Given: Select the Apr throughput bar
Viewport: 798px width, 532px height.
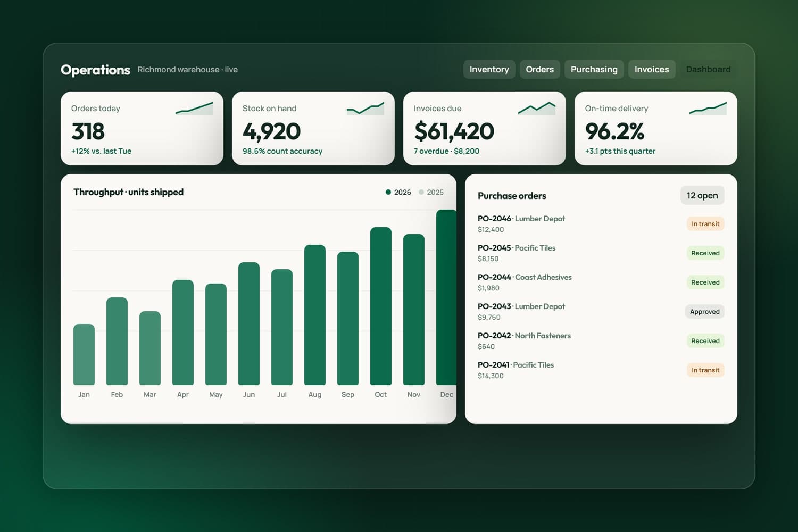Looking at the screenshot, I should 183,332.
